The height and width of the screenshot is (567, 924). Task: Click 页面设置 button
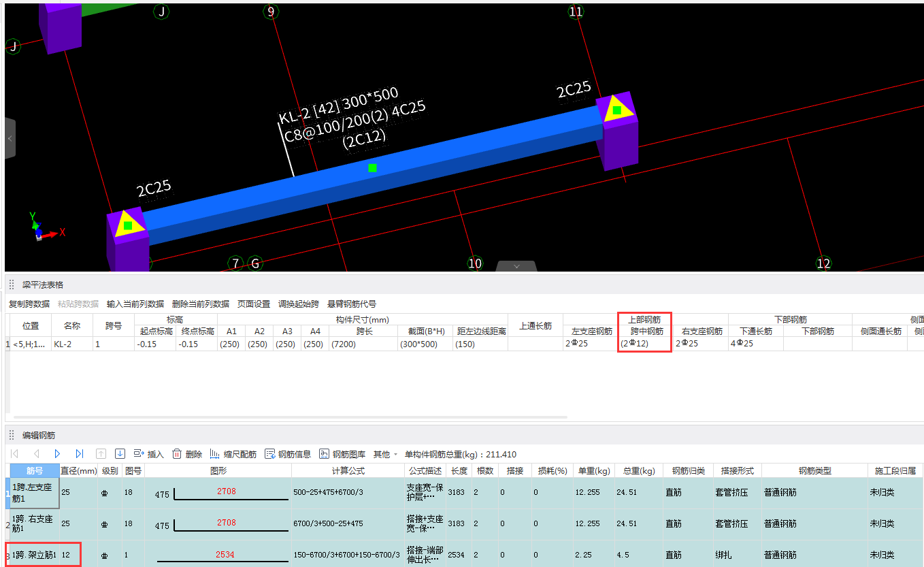(254, 304)
